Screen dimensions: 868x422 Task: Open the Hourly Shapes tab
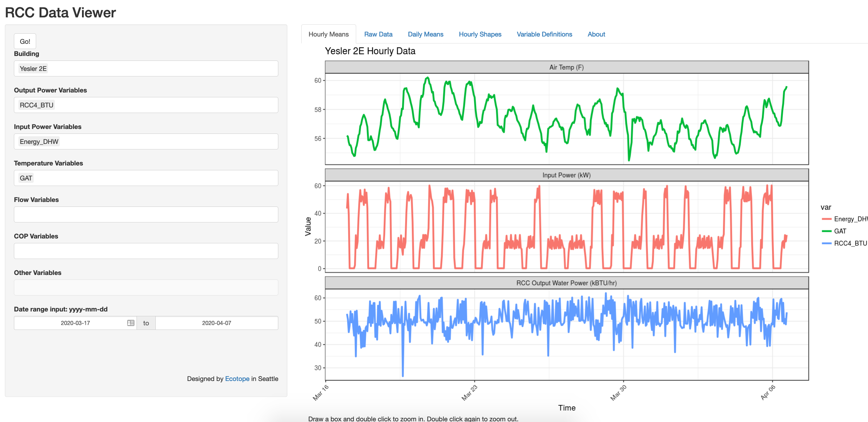click(480, 34)
